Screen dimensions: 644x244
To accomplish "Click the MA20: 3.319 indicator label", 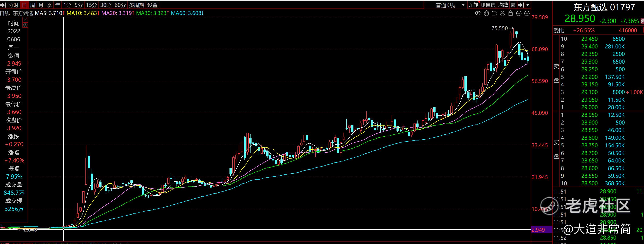I will click(118, 13).
